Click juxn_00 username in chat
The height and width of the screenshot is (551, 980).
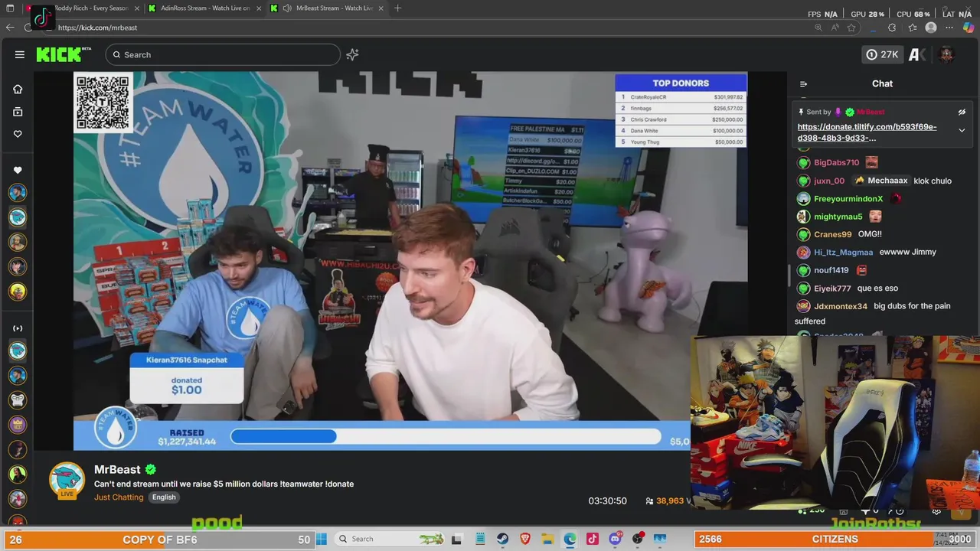[829, 181]
